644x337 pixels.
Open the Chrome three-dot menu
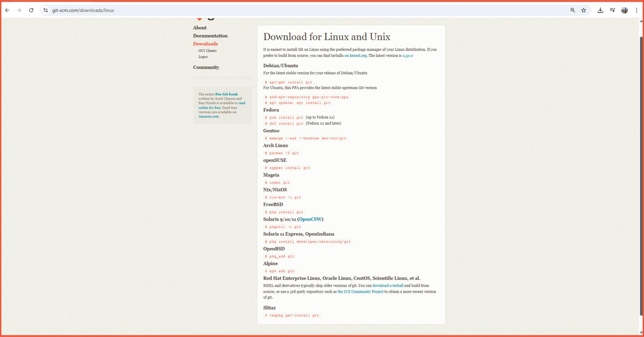point(636,10)
